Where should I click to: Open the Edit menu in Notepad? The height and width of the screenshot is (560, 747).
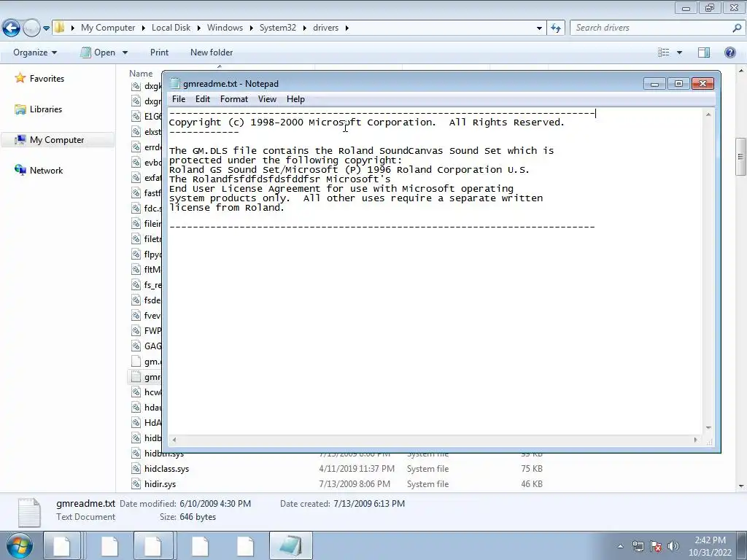click(x=203, y=99)
